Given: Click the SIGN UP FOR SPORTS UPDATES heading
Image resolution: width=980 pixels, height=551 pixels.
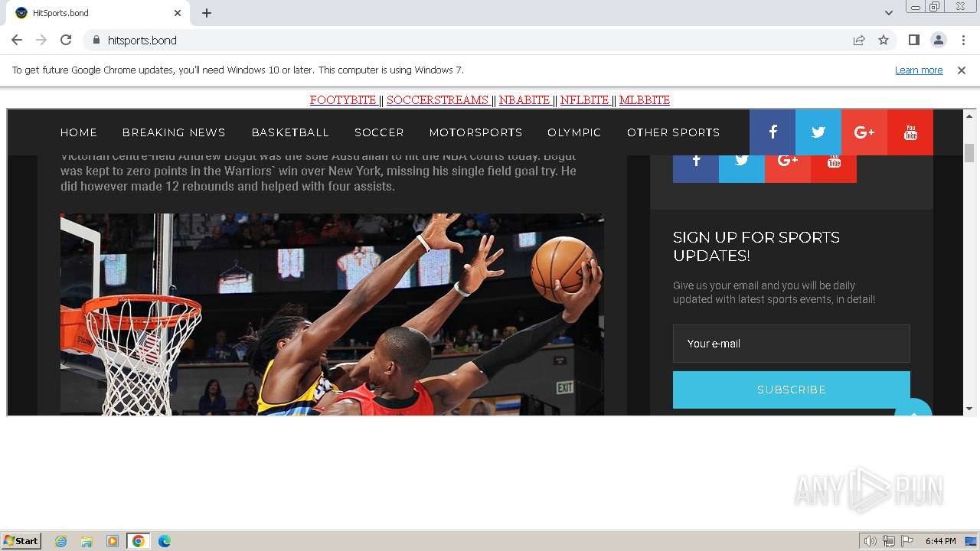Looking at the screenshot, I should point(756,246).
